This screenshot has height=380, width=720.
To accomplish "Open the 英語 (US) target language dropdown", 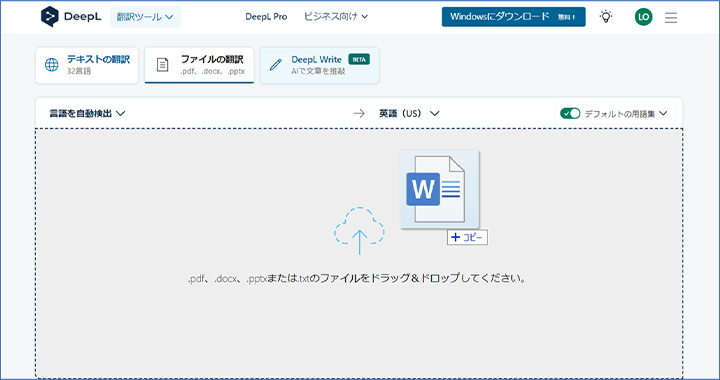I will [409, 113].
